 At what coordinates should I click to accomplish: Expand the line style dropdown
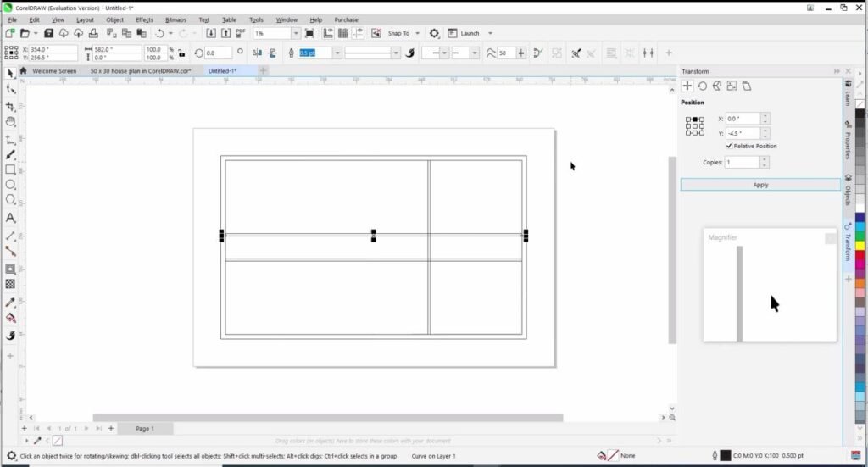395,53
